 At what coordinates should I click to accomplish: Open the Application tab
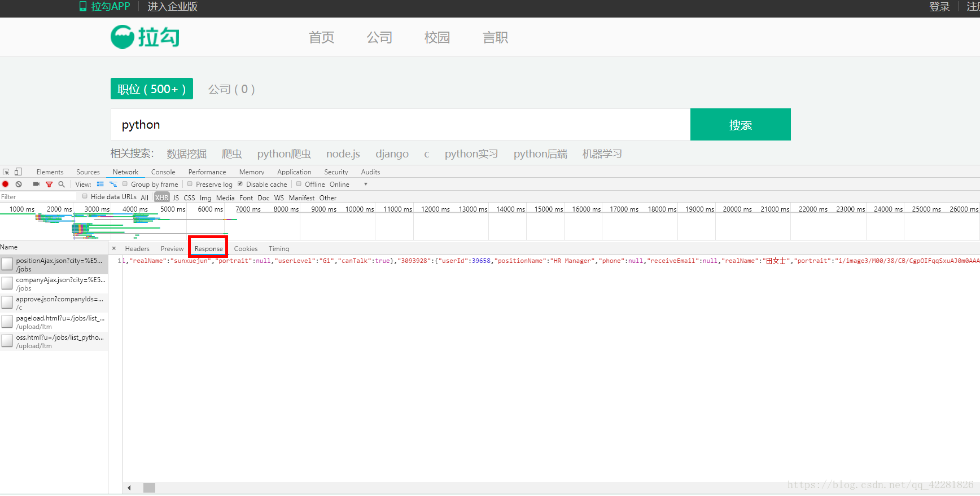[294, 172]
